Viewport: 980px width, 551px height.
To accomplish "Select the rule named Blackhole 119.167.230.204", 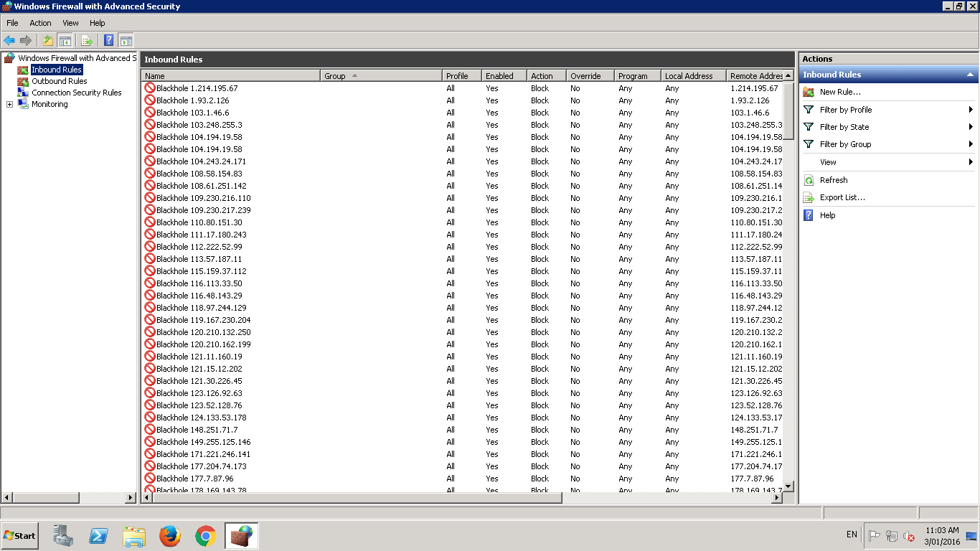I will click(204, 320).
